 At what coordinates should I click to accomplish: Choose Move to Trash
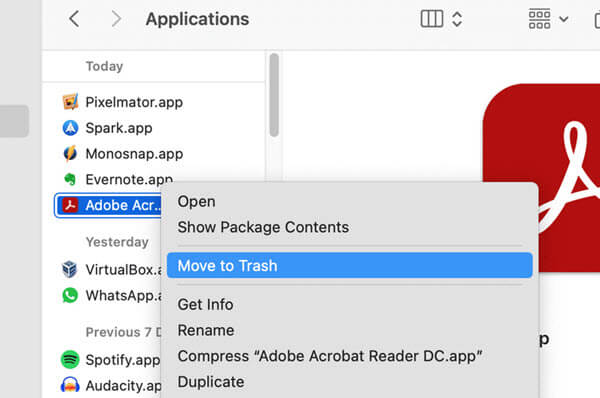tap(349, 265)
